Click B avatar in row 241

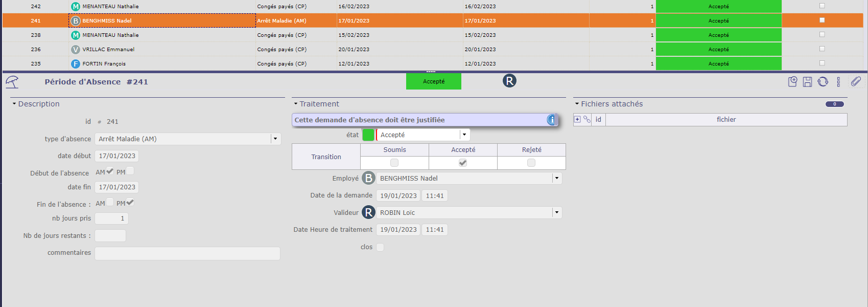pyautogui.click(x=76, y=21)
